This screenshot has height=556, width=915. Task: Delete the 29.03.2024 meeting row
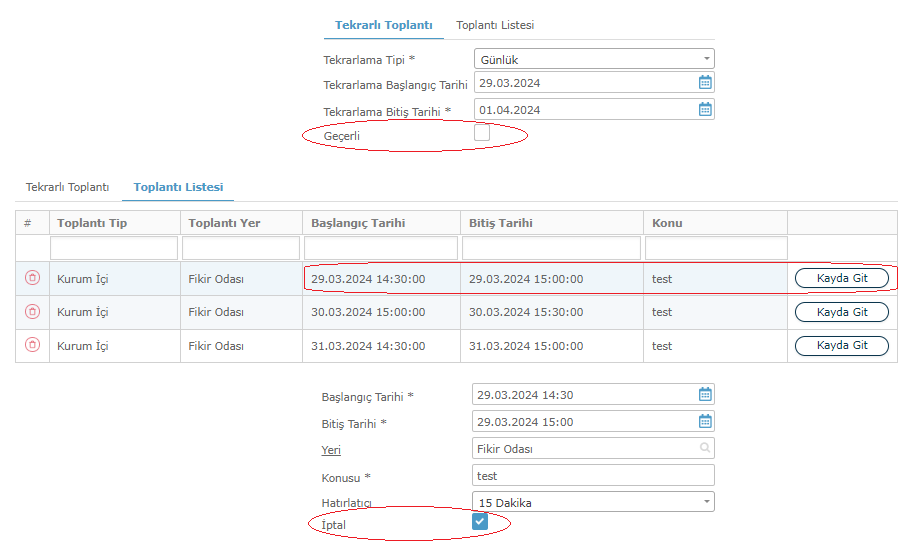33,278
